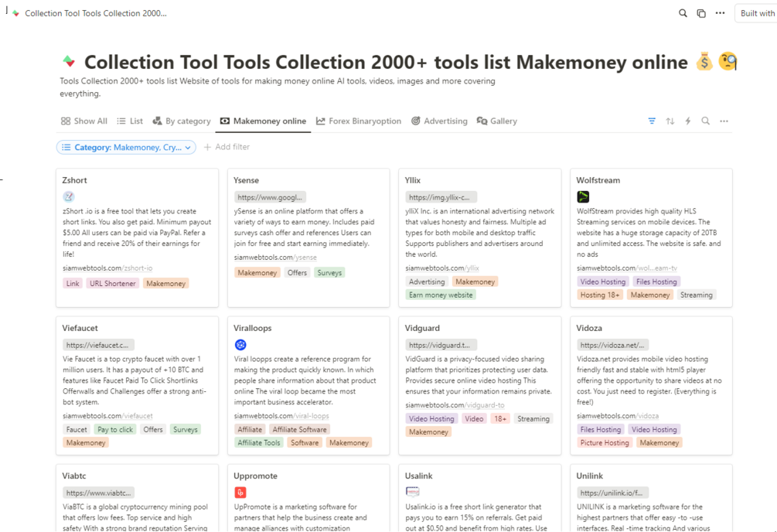Open the Vidoza card title

pos(589,328)
